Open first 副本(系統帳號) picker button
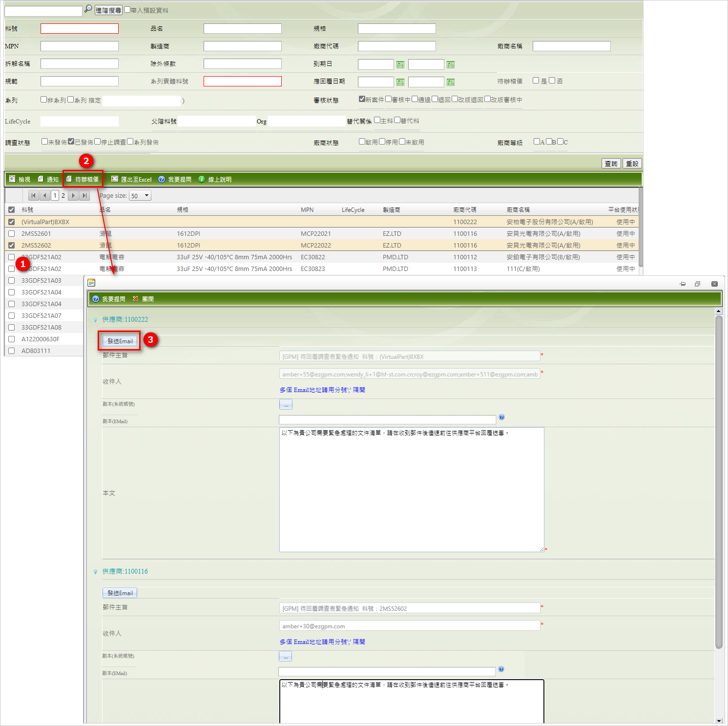Image resolution: width=728 pixels, height=726 pixels. (x=286, y=404)
